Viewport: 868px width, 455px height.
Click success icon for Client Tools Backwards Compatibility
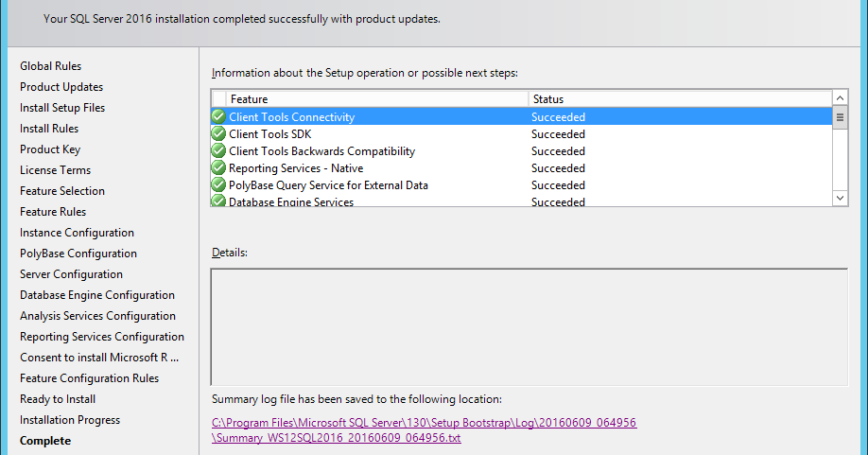click(x=218, y=151)
